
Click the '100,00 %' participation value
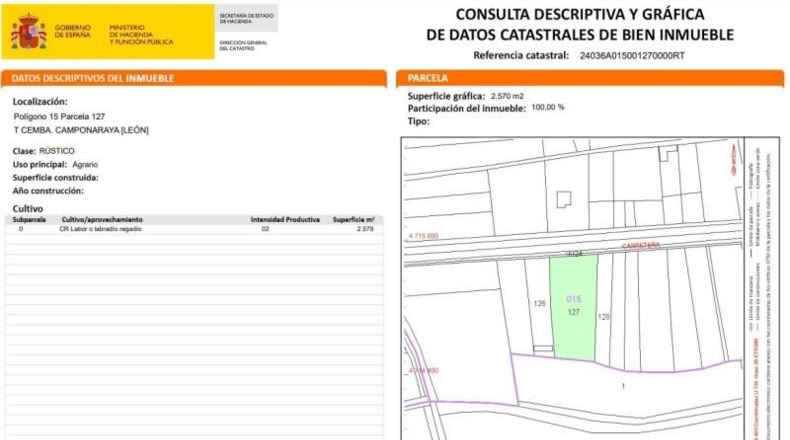[x=548, y=107]
